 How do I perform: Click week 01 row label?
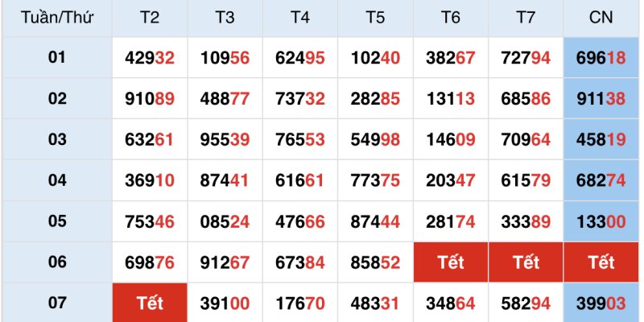[56, 58]
